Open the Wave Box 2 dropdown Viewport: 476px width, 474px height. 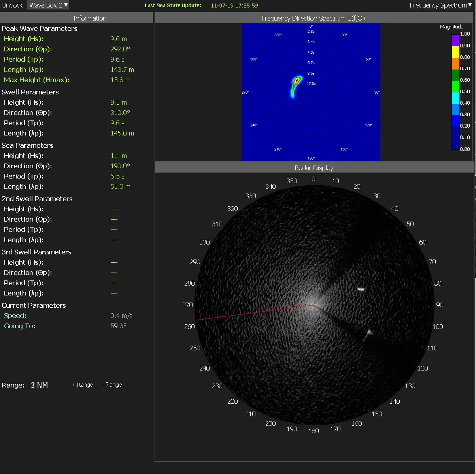pyautogui.click(x=49, y=5)
